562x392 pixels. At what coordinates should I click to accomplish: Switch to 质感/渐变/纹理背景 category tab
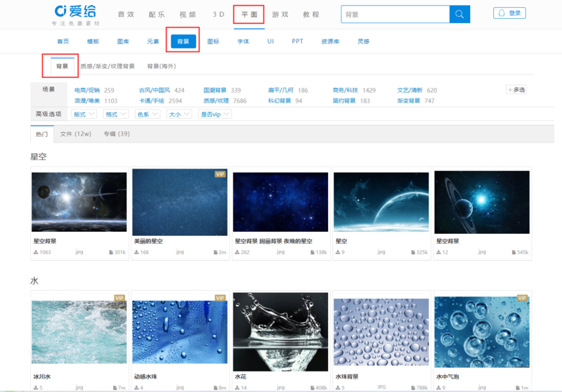(x=107, y=66)
